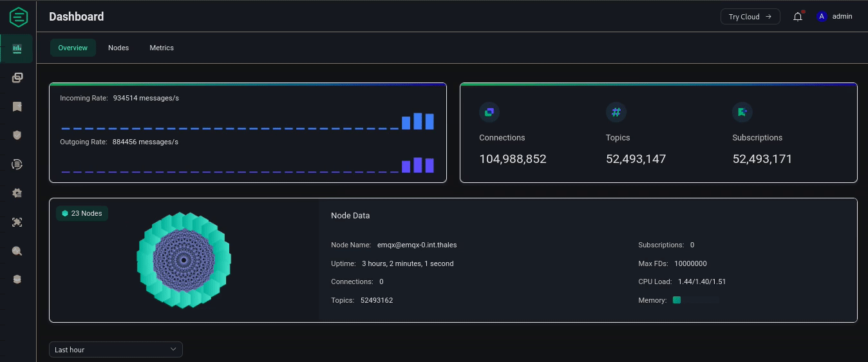The width and height of the screenshot is (868, 362).
Task: Click the Uptime value 3 hours, 2 minutes
Action: 408,263
